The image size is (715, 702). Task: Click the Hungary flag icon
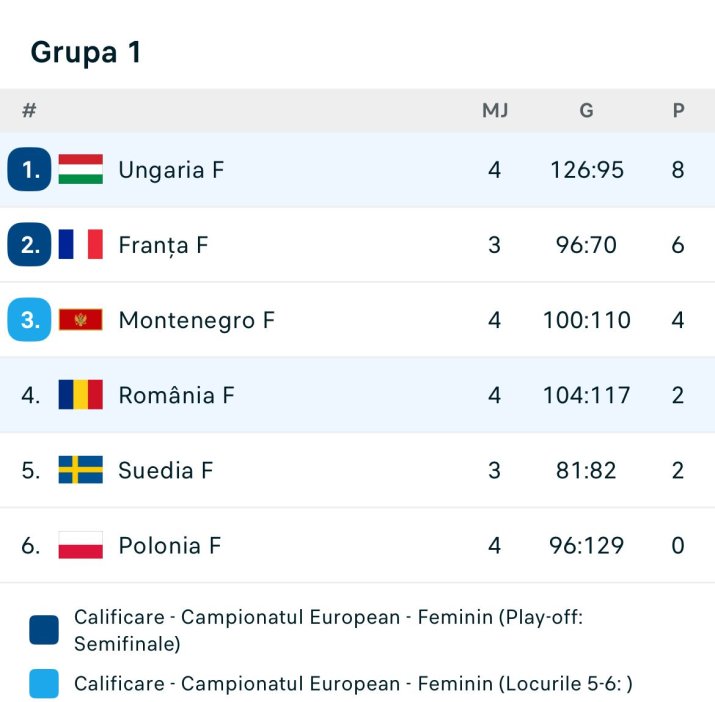[x=81, y=169]
